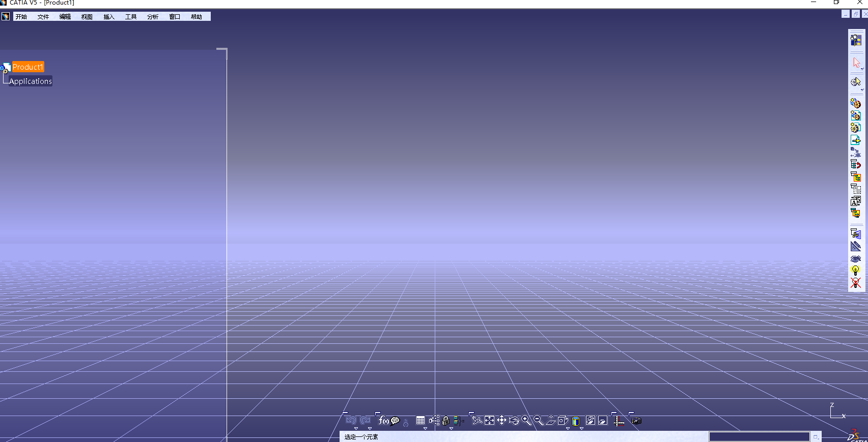Activate the Pan view tool
Screen dimensions: 868x442
tap(501, 421)
